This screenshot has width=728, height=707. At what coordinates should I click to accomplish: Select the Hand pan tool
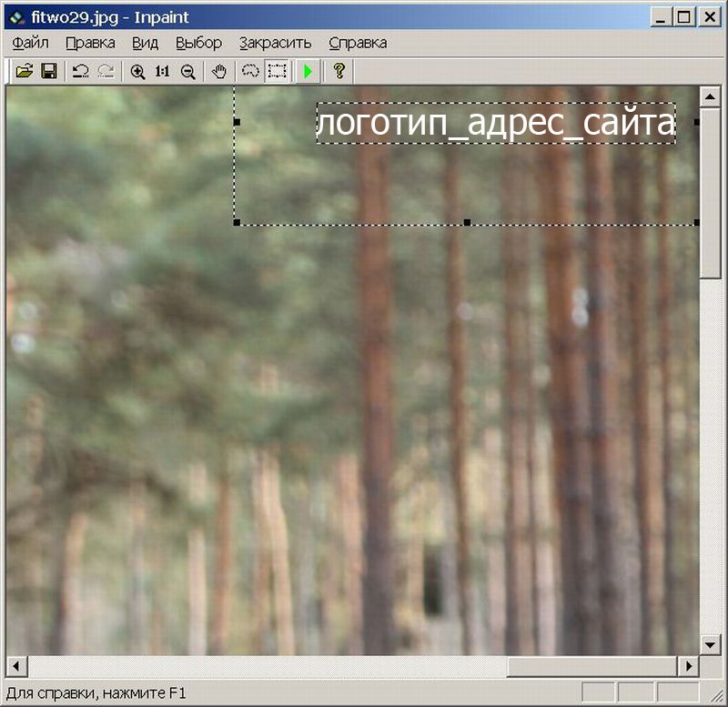point(219,71)
